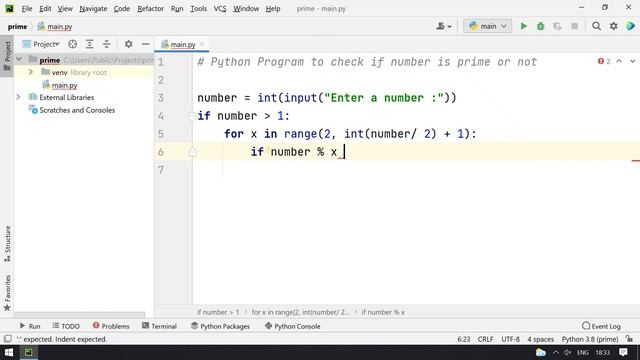640x360 pixels.
Task: Click PyCharm icon in the taskbar
Action: tap(29, 352)
